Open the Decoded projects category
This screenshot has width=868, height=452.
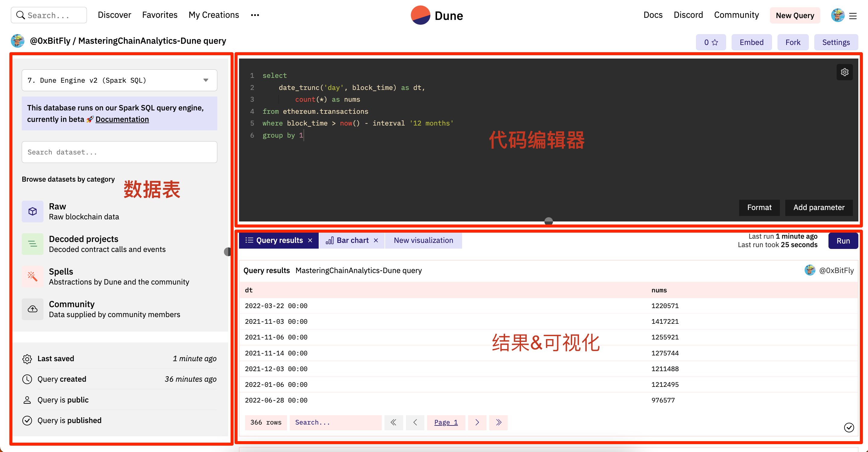119,244
